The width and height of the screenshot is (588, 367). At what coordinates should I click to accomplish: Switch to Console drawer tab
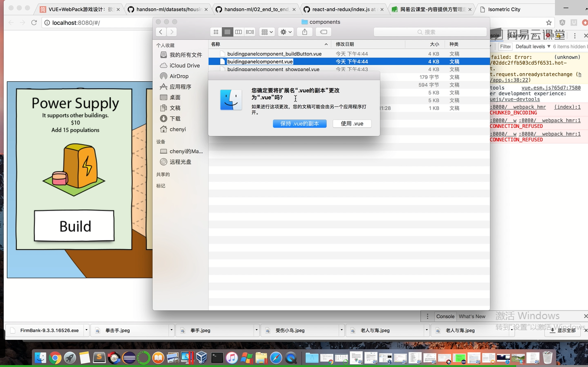(445, 316)
